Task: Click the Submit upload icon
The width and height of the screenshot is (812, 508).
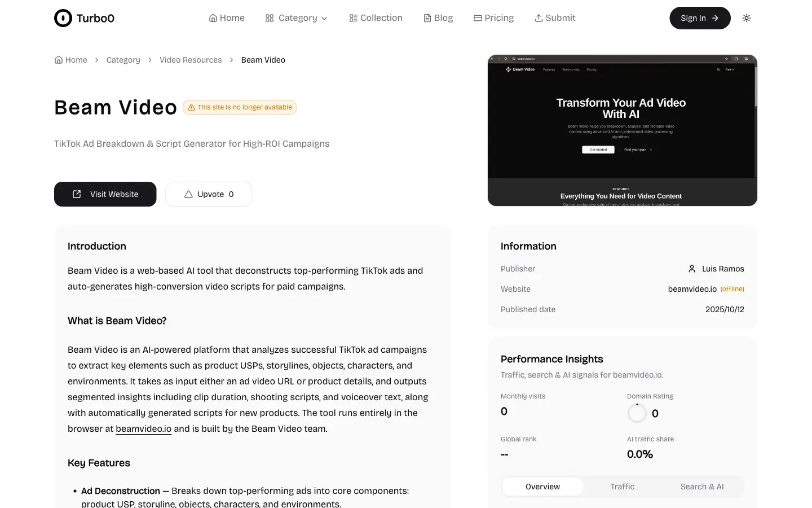Action: tap(539, 18)
